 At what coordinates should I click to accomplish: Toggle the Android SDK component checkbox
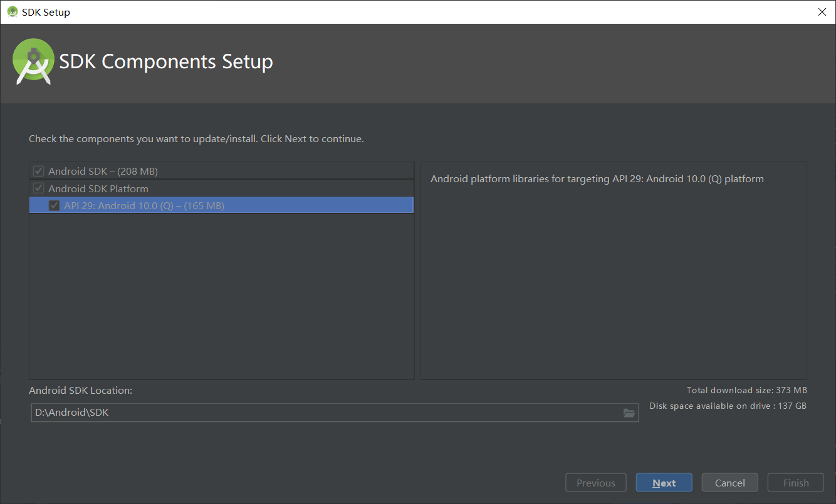[38, 170]
